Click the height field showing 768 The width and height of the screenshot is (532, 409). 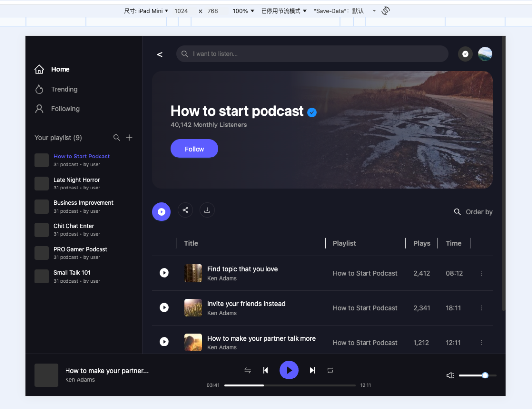click(213, 11)
